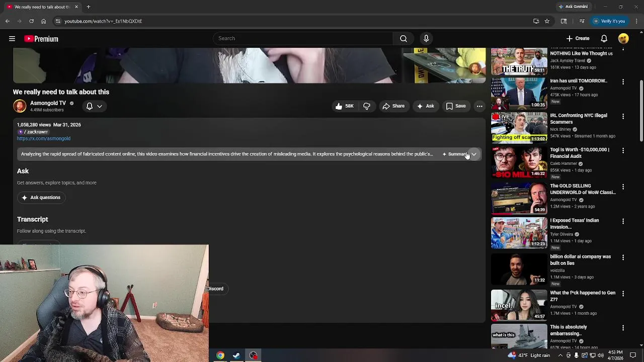Open a new browser tab
This screenshot has width=644, height=362.
point(88,7)
